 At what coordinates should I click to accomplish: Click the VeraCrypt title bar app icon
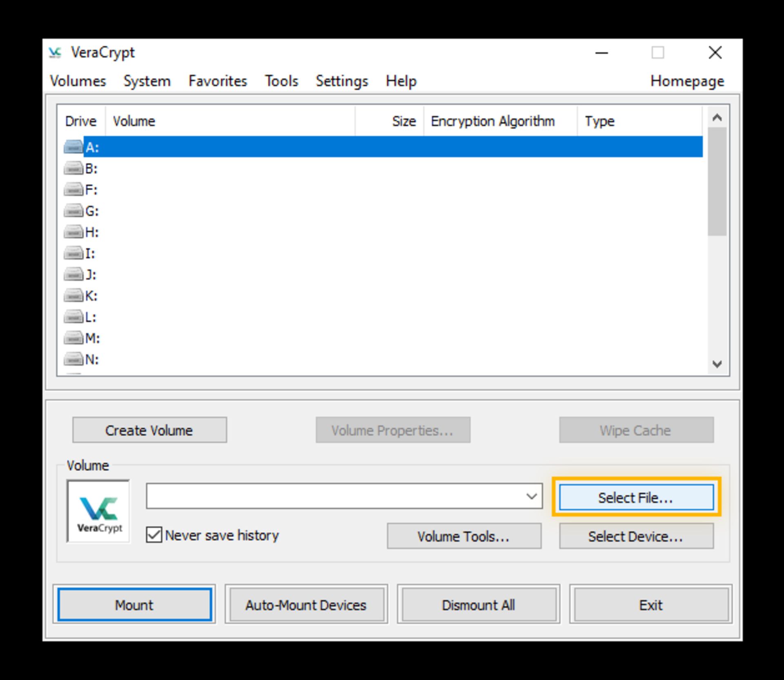click(55, 53)
